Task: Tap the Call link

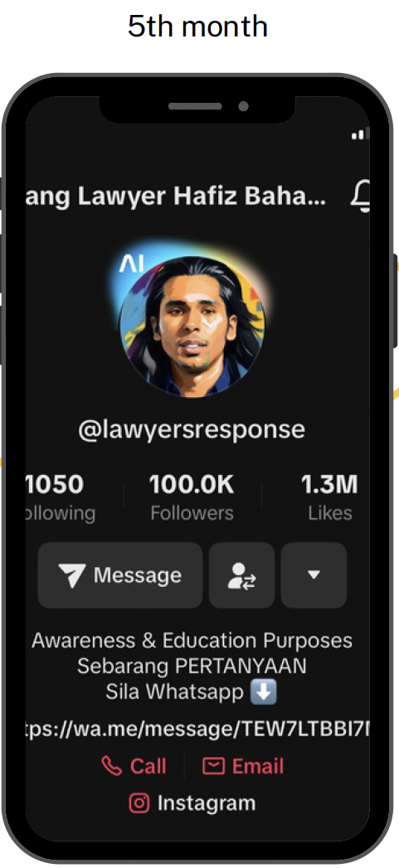Action: click(134, 766)
